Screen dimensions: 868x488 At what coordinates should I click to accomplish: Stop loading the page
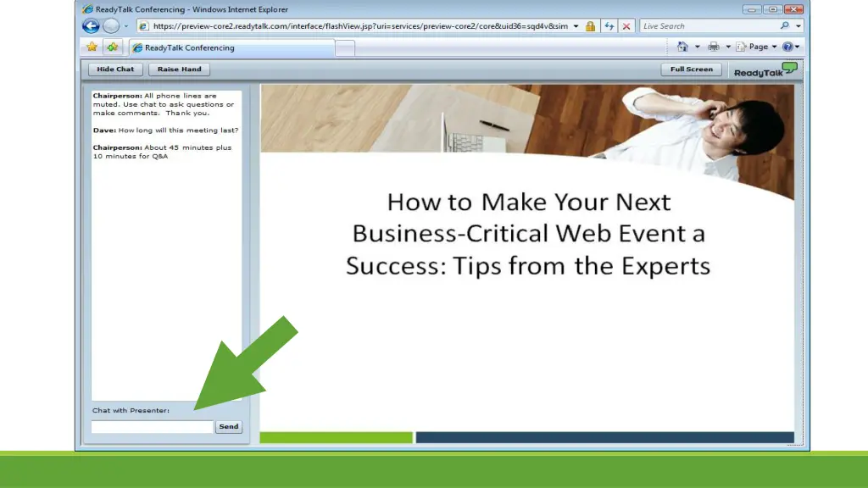(x=626, y=25)
